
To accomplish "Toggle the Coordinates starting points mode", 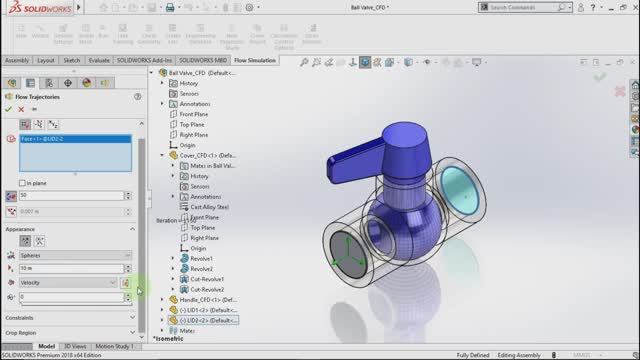I will [x=53, y=124].
